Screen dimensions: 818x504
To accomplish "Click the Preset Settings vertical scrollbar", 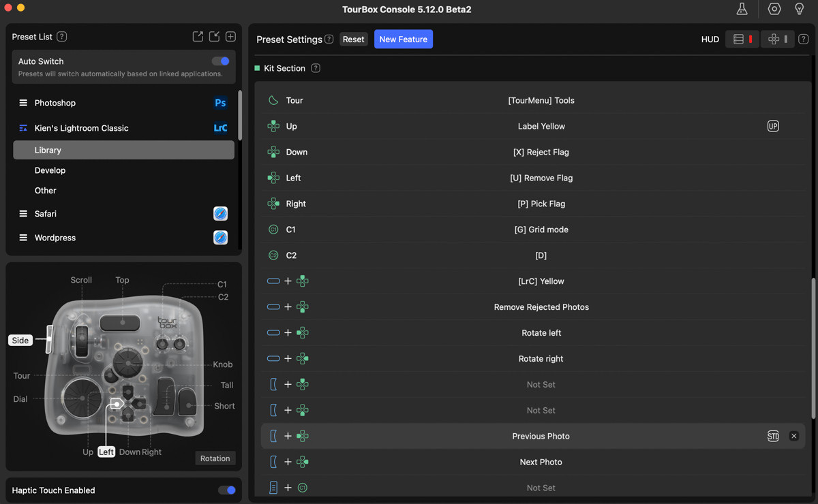I will (812, 347).
